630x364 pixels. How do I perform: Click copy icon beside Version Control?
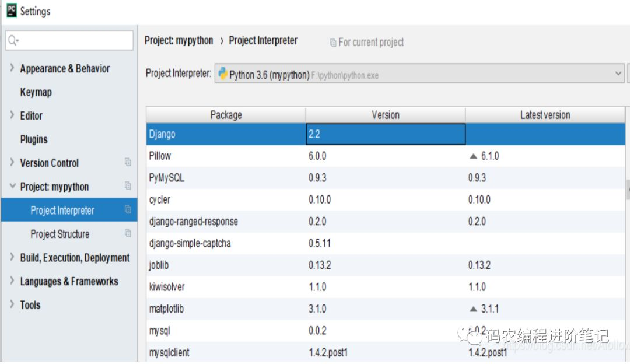(x=128, y=163)
